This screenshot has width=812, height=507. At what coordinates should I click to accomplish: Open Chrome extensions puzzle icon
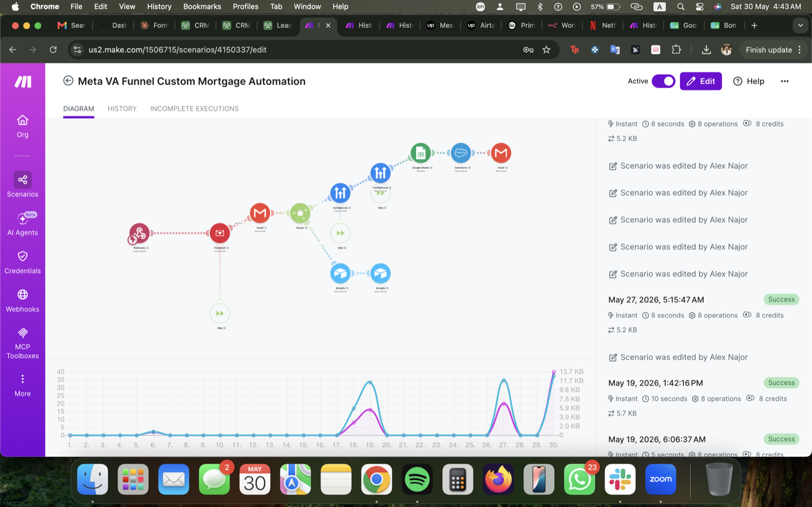pyautogui.click(x=676, y=50)
